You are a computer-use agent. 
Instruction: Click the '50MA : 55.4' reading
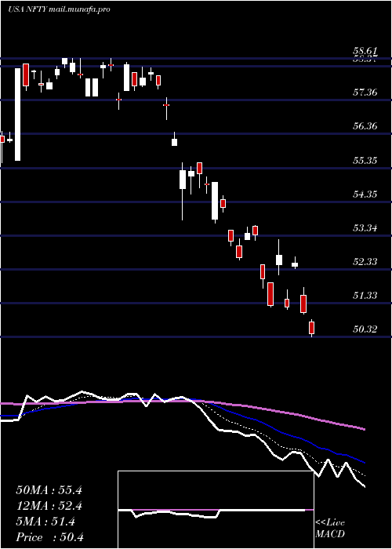49,490
